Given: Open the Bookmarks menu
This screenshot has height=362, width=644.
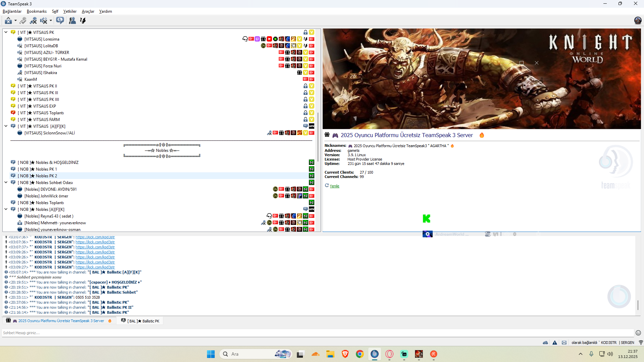Looking at the screenshot, I should (x=37, y=11).
